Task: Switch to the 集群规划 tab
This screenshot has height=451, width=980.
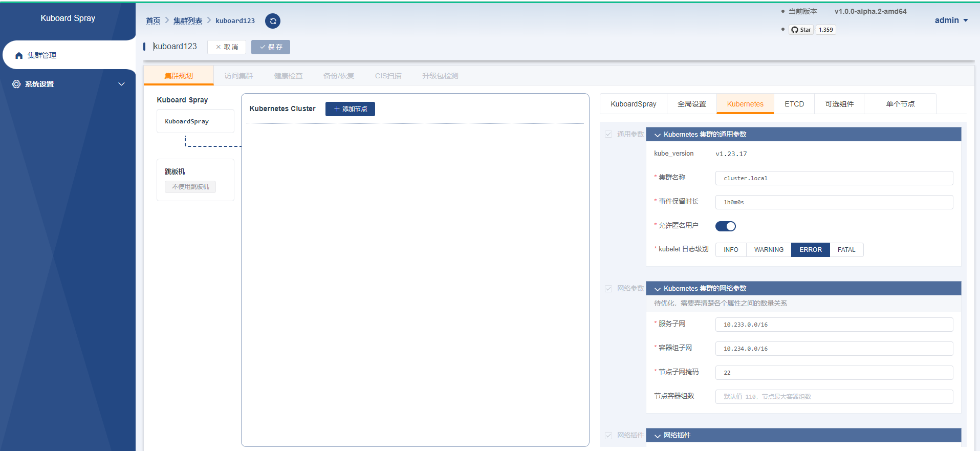Action: tap(179, 76)
